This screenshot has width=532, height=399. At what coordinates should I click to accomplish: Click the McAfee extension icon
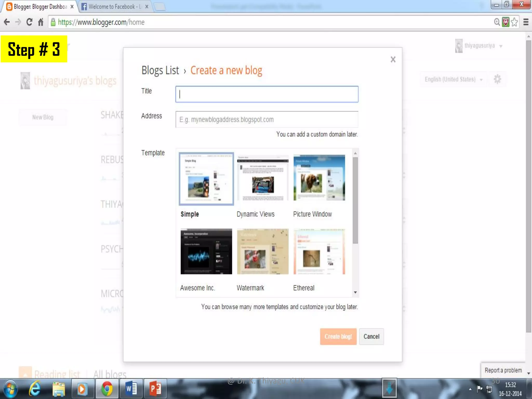[x=506, y=22]
